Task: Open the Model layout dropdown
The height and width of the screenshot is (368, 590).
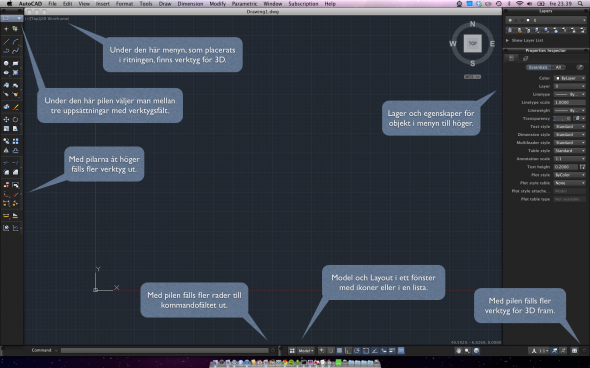Action: click(306, 351)
